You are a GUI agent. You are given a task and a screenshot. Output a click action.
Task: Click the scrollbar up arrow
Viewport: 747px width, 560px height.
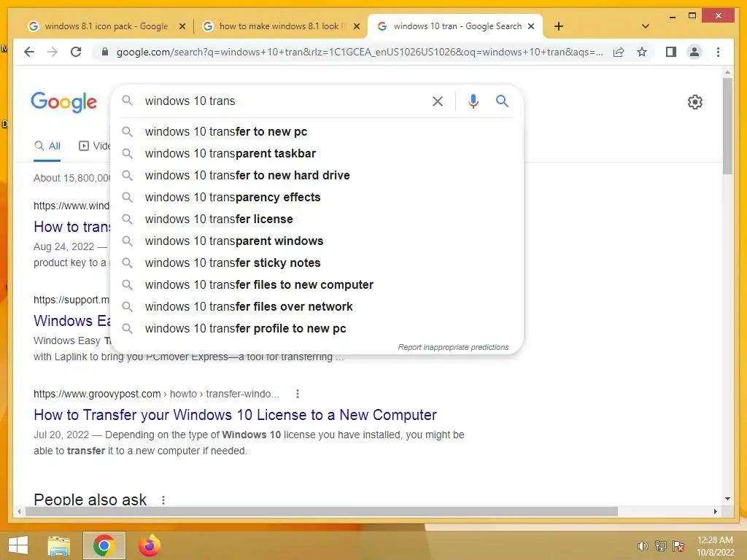click(727, 72)
